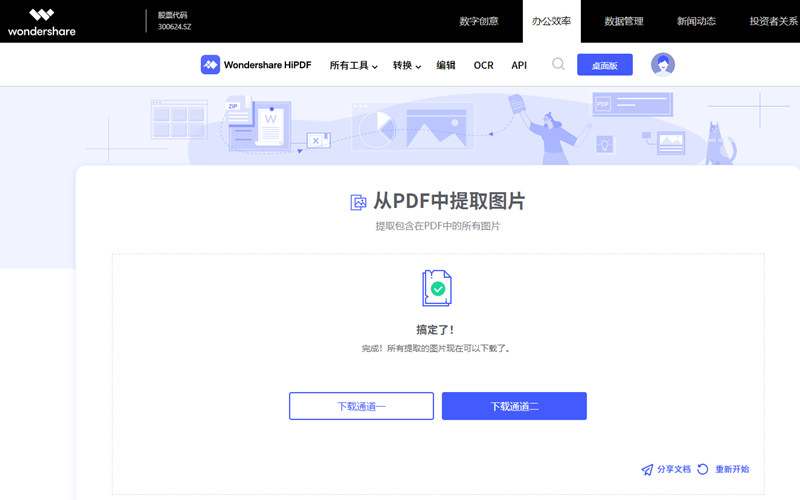Switch to the 数字创意 tab
The height and width of the screenshot is (500, 800).
[x=479, y=21]
